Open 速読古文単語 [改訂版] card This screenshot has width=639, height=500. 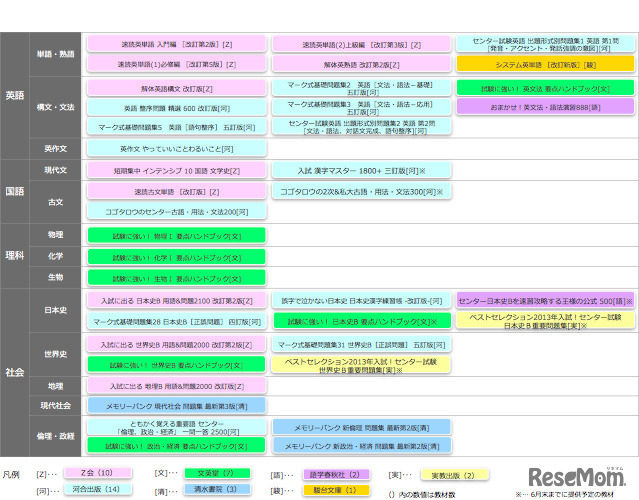tap(176, 192)
